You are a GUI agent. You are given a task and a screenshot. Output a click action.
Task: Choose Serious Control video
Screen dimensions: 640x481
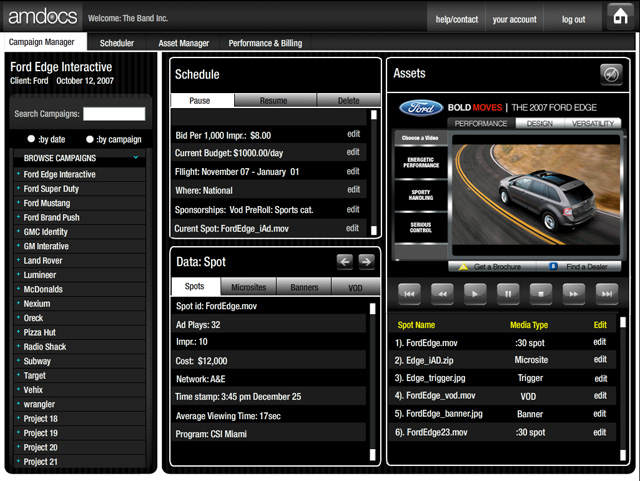(x=421, y=227)
